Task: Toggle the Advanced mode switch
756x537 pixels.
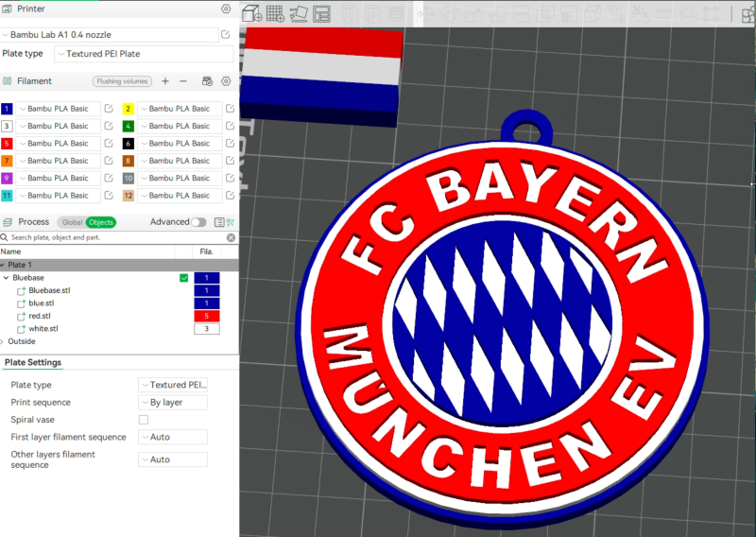Action: [x=198, y=222]
